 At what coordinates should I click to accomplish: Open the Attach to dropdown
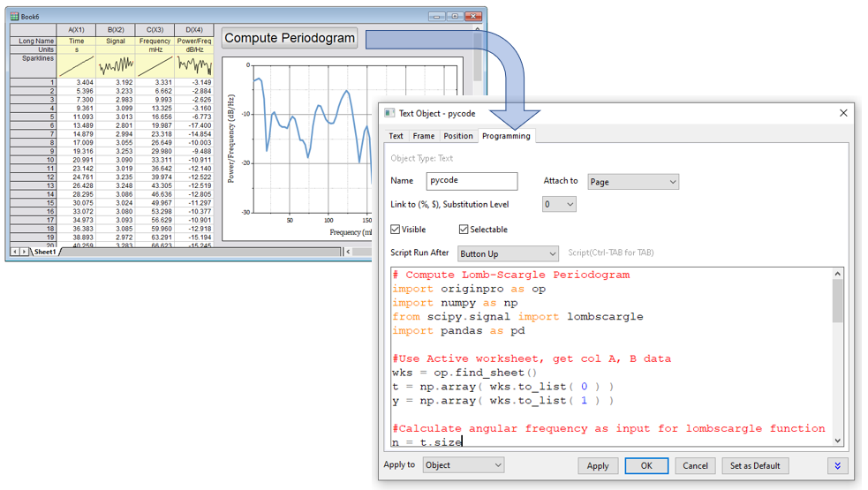pos(633,182)
